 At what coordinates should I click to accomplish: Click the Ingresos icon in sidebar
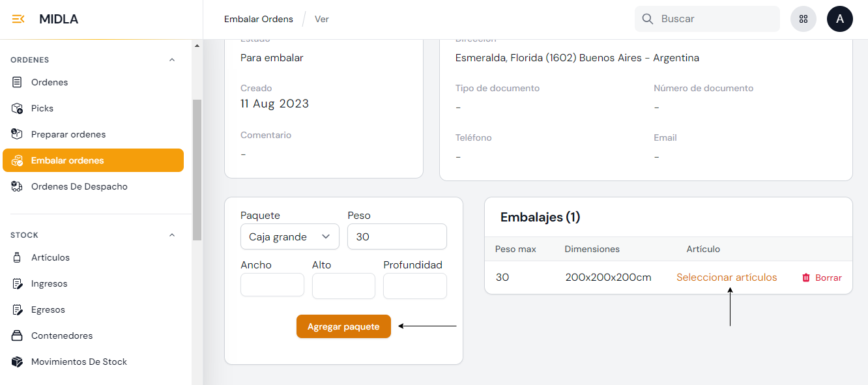click(x=18, y=283)
